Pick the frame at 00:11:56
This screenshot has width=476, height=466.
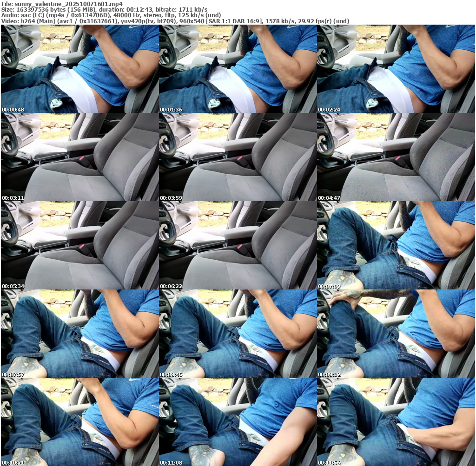pyautogui.click(x=396, y=422)
